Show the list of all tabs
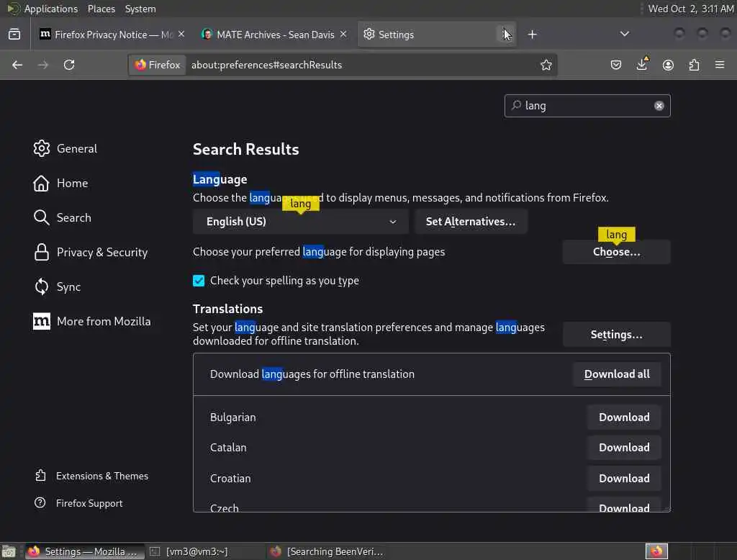This screenshot has height=560, width=737. point(624,34)
